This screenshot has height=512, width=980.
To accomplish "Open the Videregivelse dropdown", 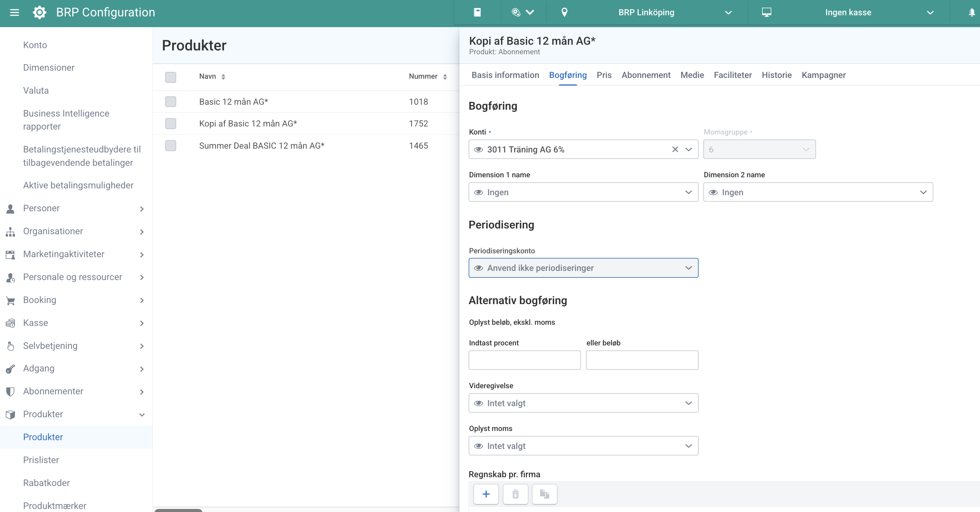I will (x=583, y=403).
